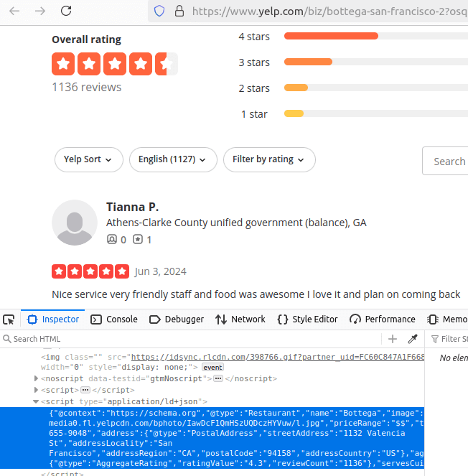
Task: Open the Filter by rating dropdown
Action: click(x=269, y=159)
